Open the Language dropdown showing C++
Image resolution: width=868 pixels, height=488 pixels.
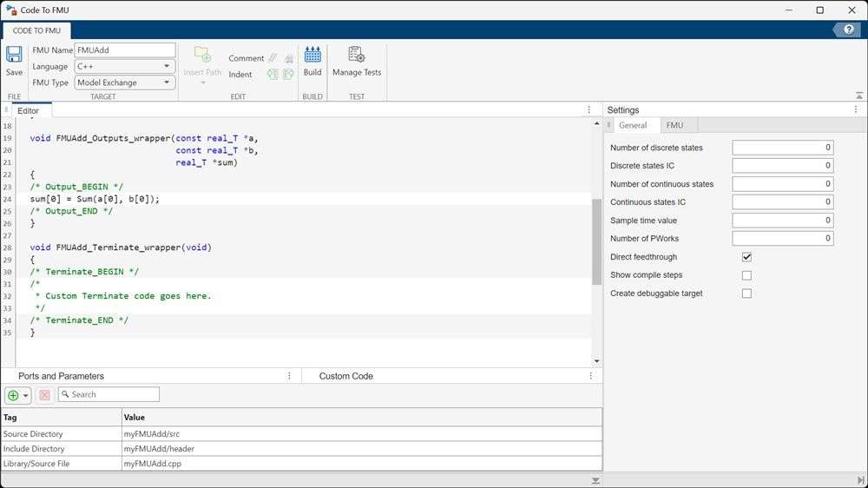(x=125, y=66)
